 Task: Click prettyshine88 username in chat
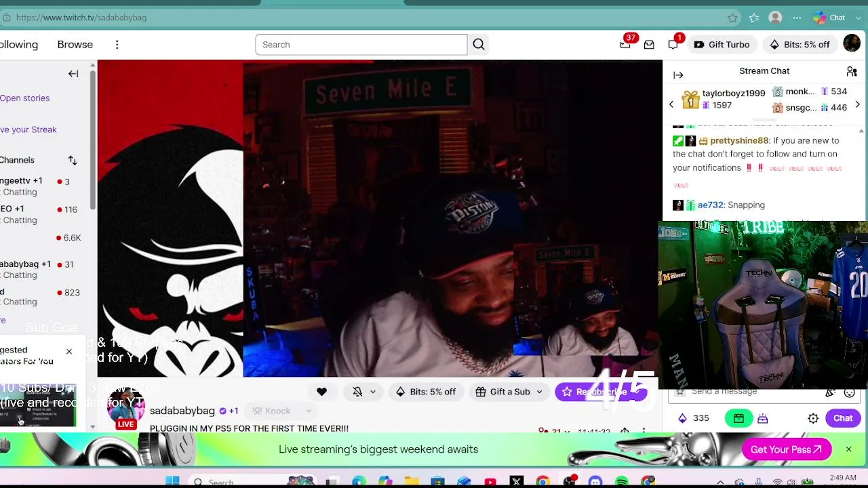(x=739, y=141)
